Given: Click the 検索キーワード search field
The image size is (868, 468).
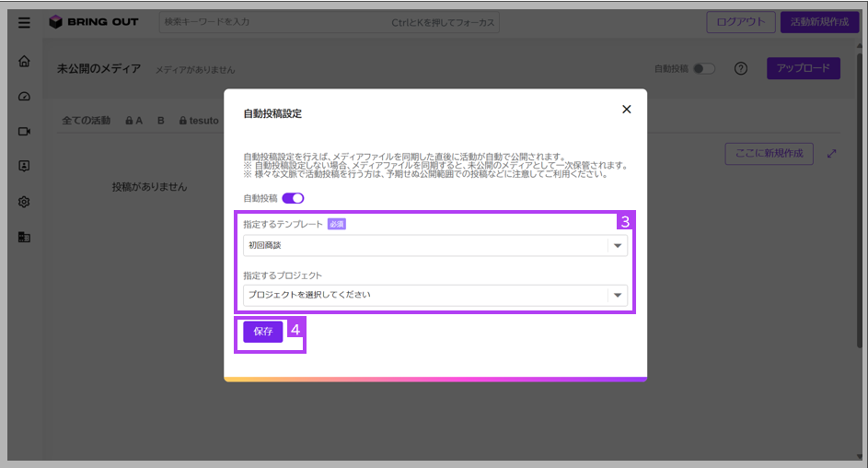Looking at the screenshot, I should point(329,23).
